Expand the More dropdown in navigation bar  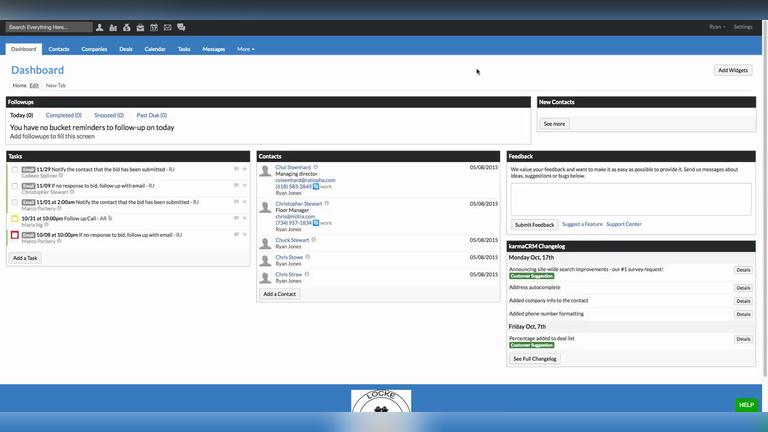pos(245,48)
